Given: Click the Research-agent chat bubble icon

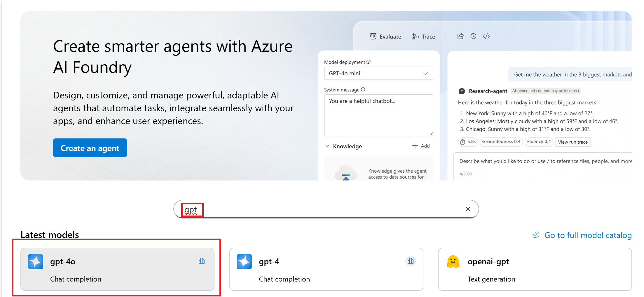Looking at the screenshot, I should point(462,91).
